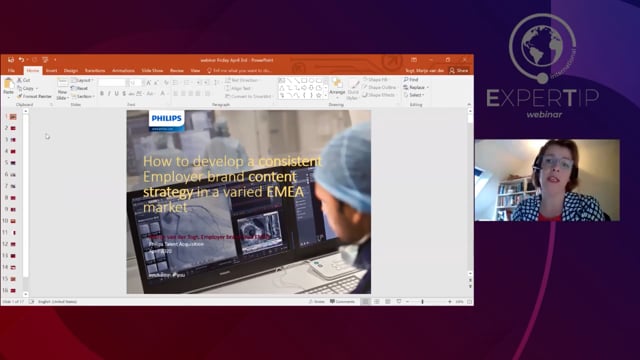Click the Reset slide button

tap(80, 88)
